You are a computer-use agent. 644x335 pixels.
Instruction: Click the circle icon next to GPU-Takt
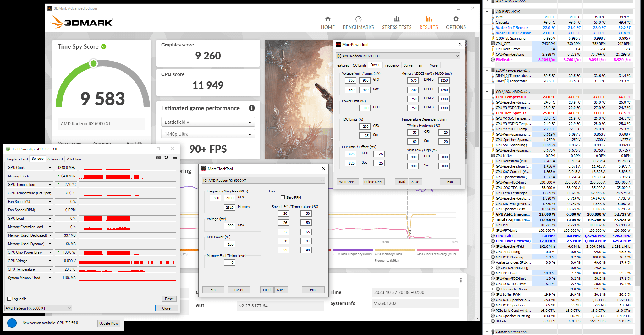(493, 236)
